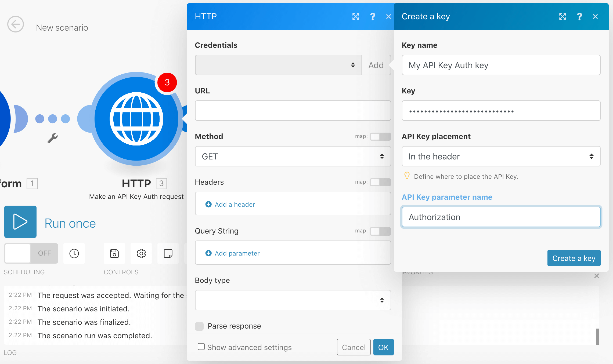Expand the HTTP panel to fullscreen

tap(356, 16)
